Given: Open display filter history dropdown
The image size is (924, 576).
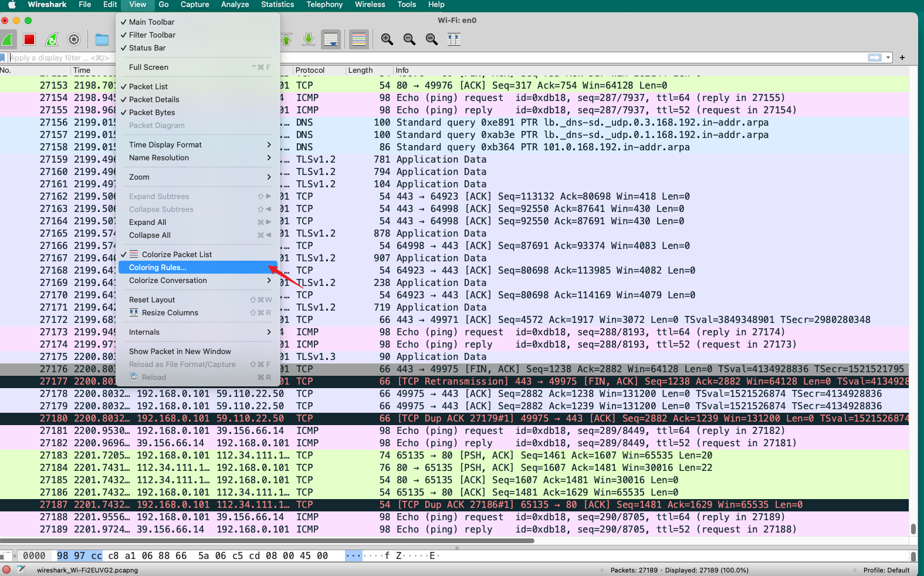Looking at the screenshot, I should (x=888, y=58).
